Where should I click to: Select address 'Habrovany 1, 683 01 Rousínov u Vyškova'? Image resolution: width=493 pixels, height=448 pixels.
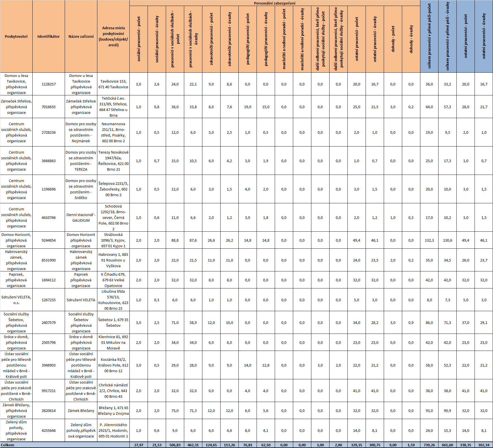113,260
